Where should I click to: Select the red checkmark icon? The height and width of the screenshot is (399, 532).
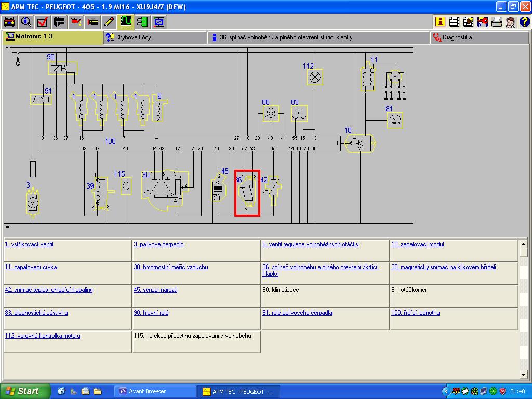[x=43, y=22]
